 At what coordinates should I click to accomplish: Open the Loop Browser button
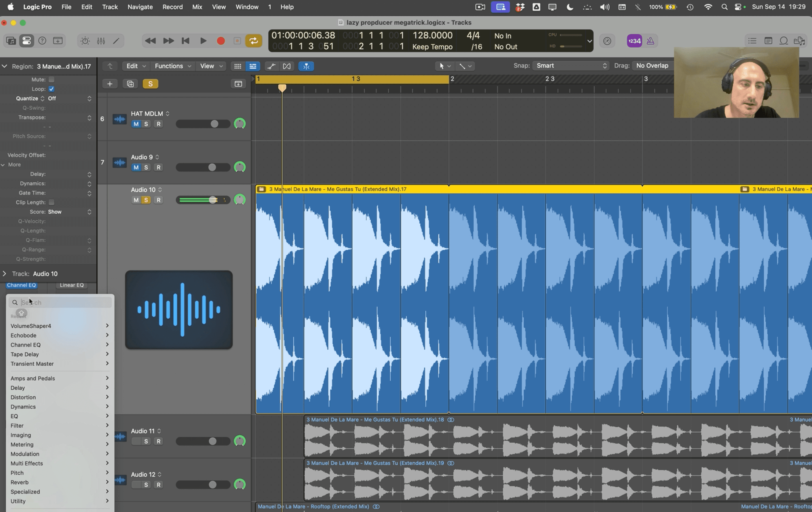point(784,41)
